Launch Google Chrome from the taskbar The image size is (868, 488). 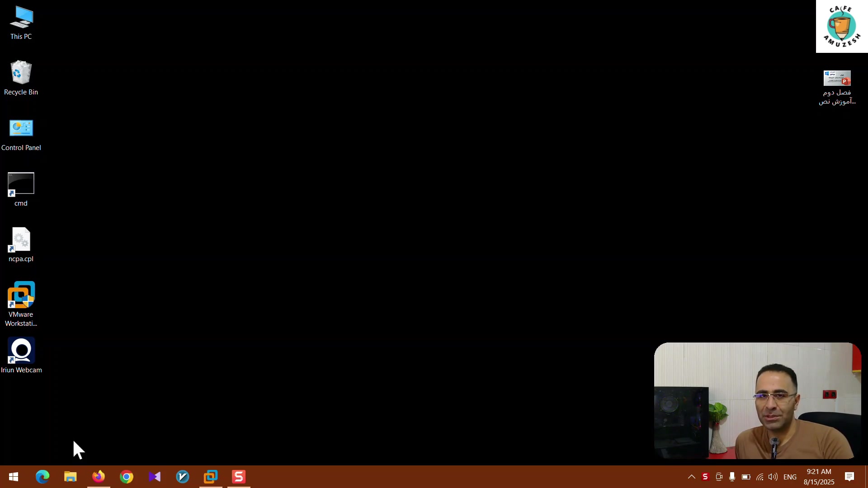coord(127,477)
